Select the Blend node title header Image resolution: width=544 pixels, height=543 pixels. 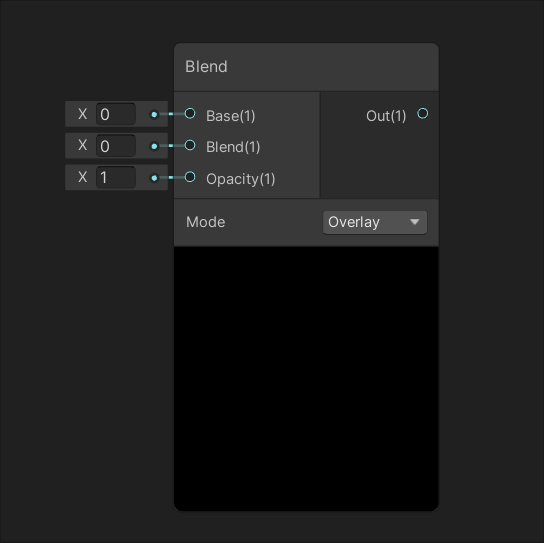point(306,67)
